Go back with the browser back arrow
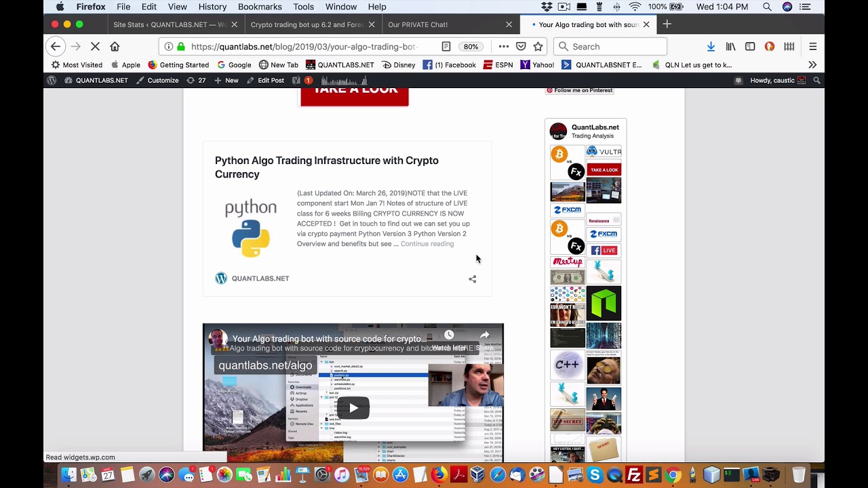Screen dimensions: 868x488 [56, 47]
